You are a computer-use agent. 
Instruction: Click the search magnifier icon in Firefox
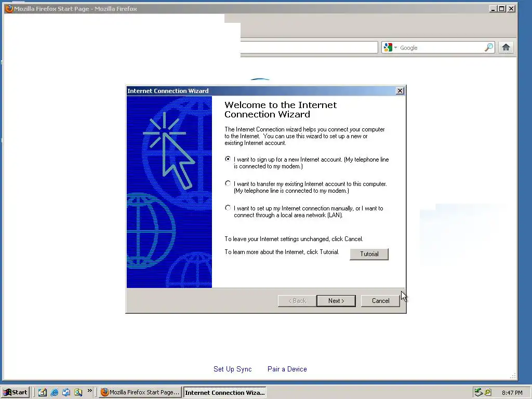pos(488,47)
